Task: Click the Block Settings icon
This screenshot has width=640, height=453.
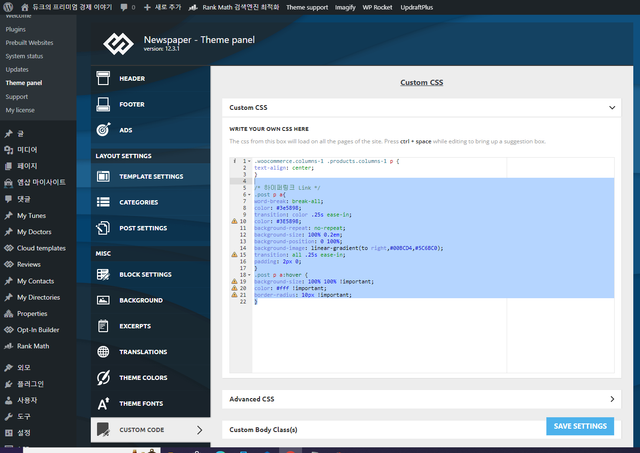Action: click(103, 274)
